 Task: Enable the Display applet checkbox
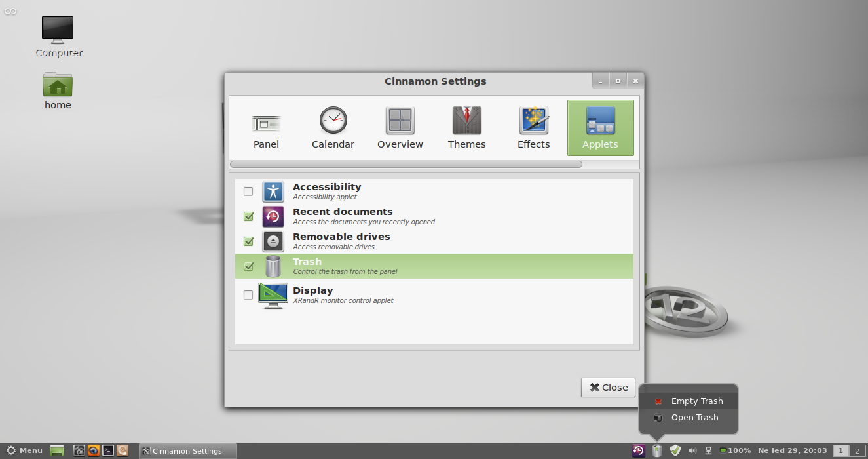248,295
